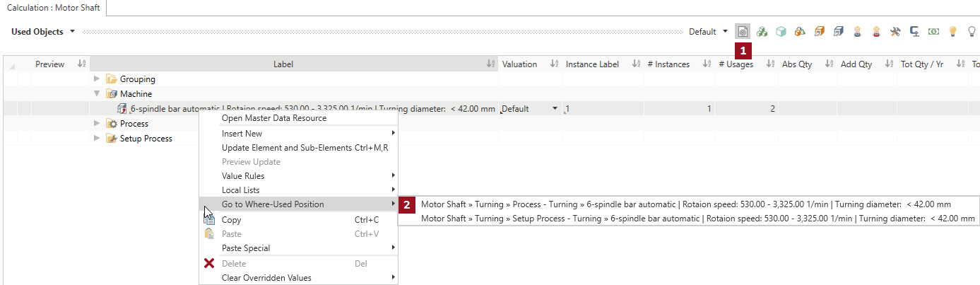Image resolution: width=980 pixels, height=285 pixels.
Task: Click the blue clamp toolbar icon
Action: [x=914, y=31]
